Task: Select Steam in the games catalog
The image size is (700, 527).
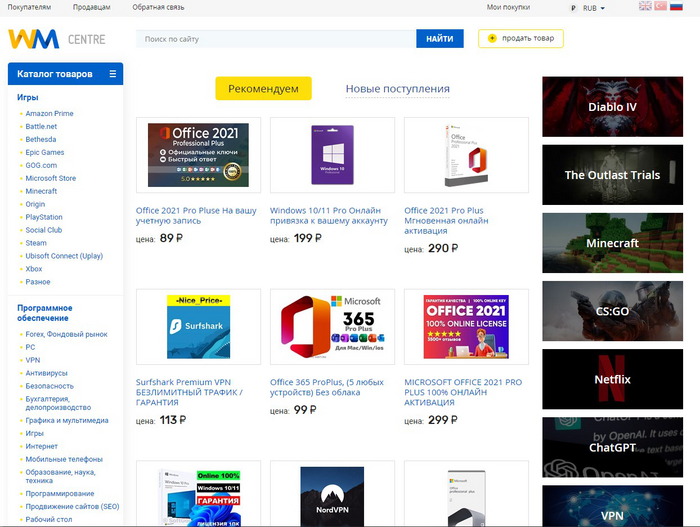Action: pos(36,243)
